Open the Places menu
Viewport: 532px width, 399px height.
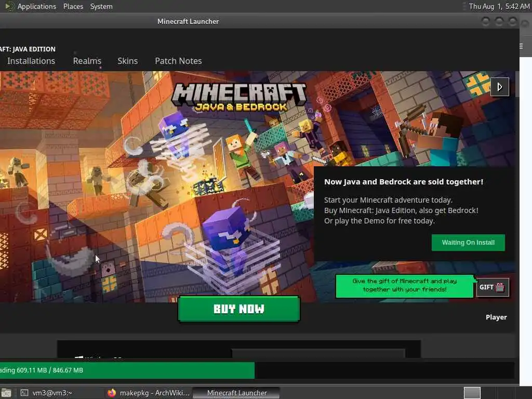point(73,6)
